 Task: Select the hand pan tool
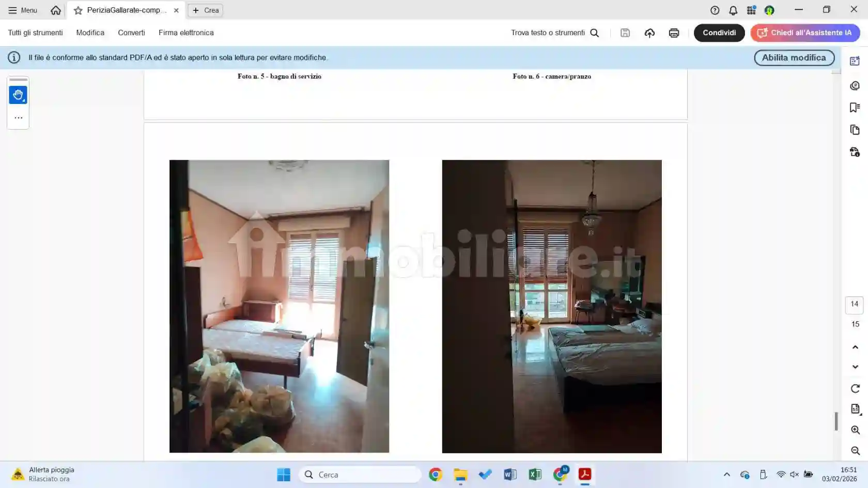click(x=18, y=95)
